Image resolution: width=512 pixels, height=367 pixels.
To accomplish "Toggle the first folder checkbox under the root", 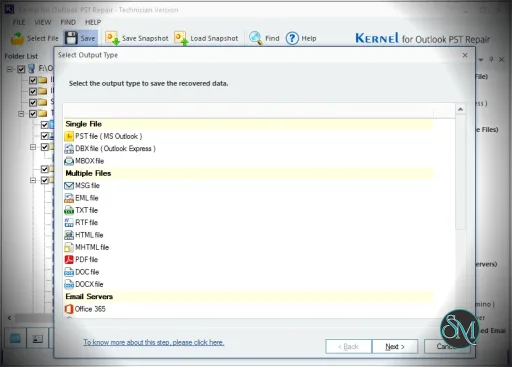I will (33, 80).
